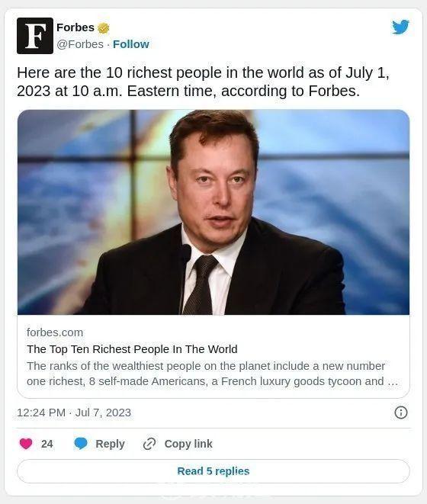Viewport: 427px width, 504px height.
Task: Click the Forbes profile avatar logo
Action: (35, 36)
